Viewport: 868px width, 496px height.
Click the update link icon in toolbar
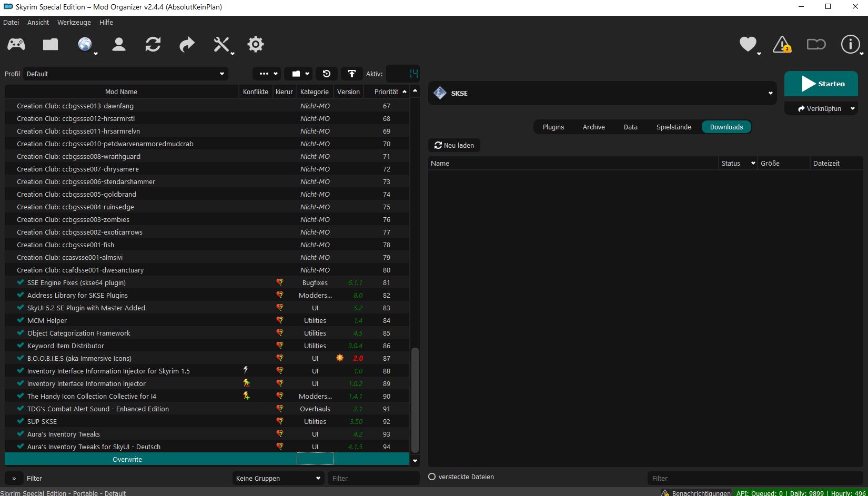click(x=816, y=45)
